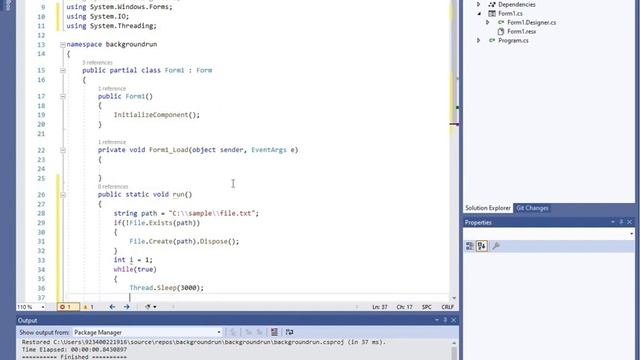Close the Properties panel
The height and width of the screenshot is (360, 640).
pyautogui.click(x=629, y=222)
